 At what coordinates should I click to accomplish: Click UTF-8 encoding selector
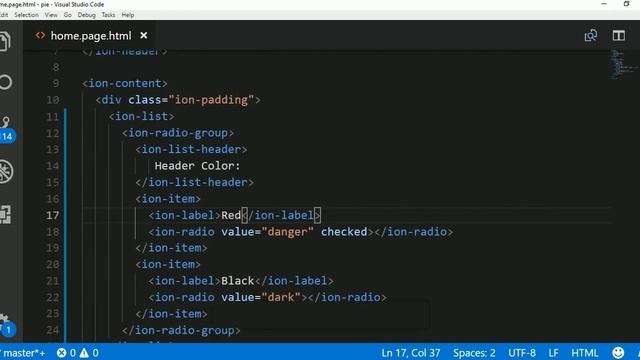(522, 353)
